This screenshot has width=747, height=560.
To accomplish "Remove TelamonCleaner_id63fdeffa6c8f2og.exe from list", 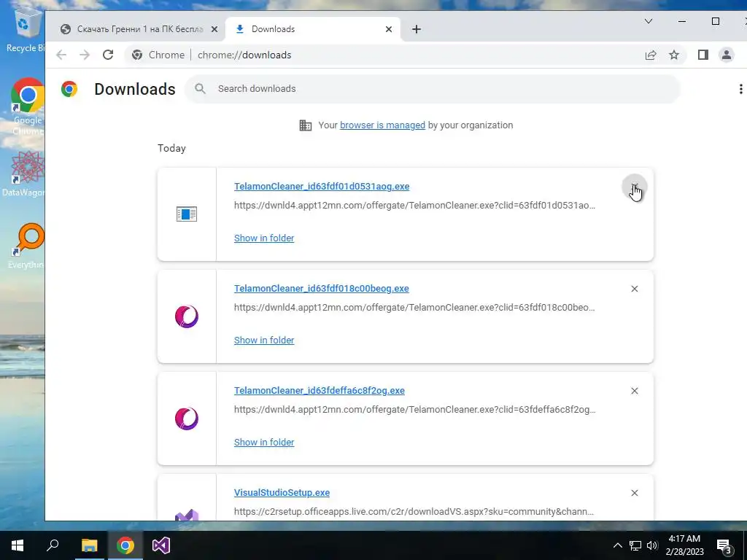I will coord(634,391).
